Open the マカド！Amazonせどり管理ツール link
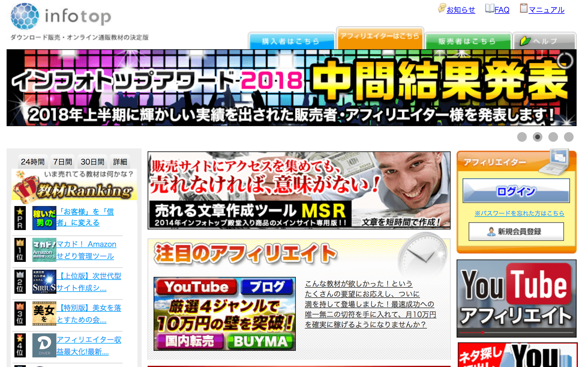 click(x=86, y=250)
